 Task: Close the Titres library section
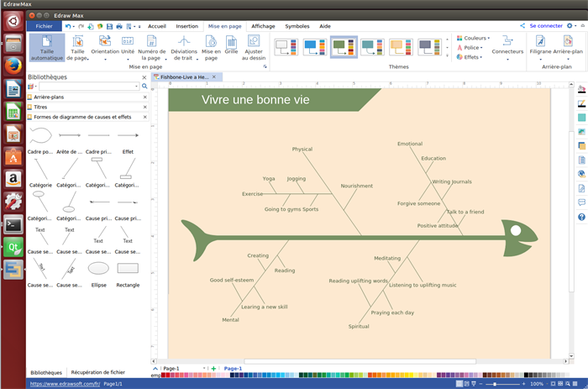144,107
